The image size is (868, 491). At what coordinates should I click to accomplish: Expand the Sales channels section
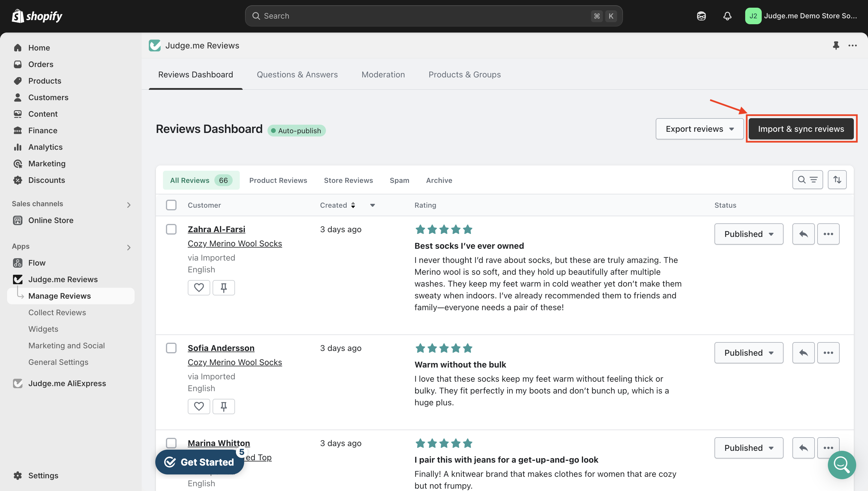pyautogui.click(x=129, y=205)
